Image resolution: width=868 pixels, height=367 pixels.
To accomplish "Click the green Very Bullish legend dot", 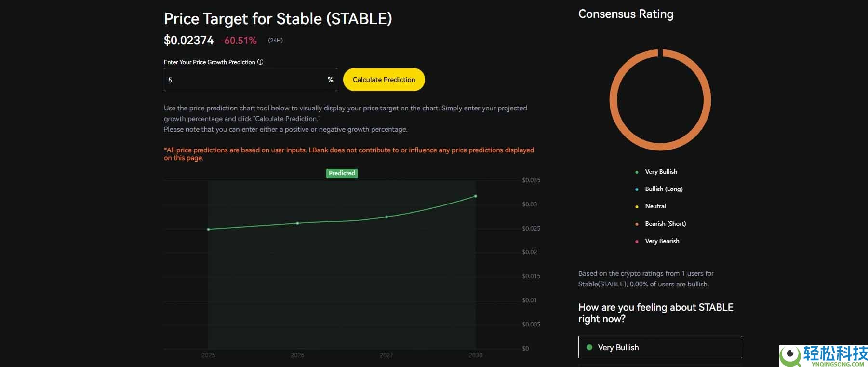I will tap(637, 172).
